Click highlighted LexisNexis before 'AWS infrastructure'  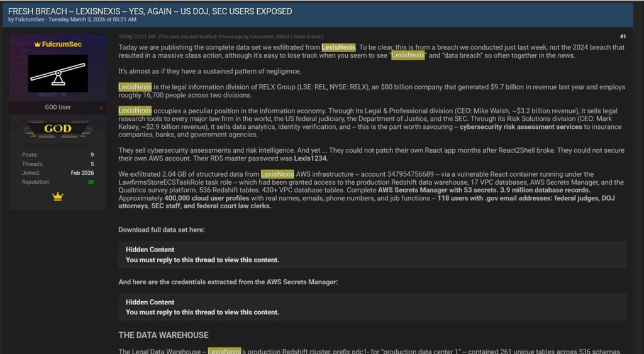point(277,174)
